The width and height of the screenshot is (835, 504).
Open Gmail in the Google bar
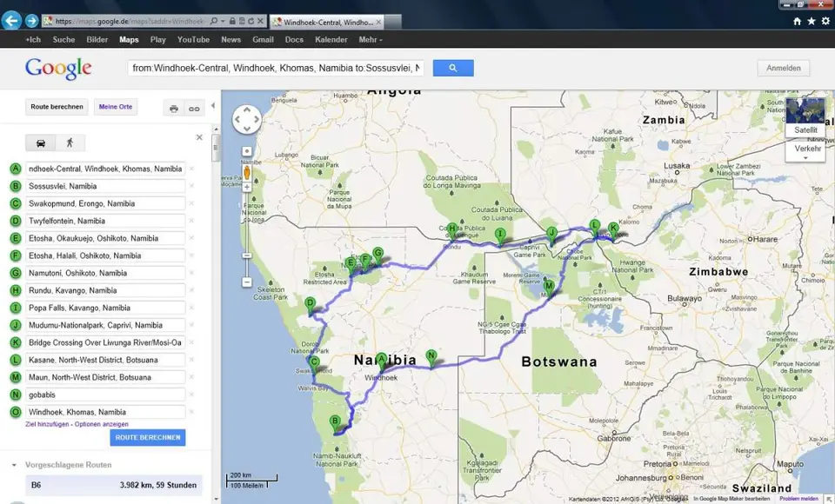pos(263,39)
